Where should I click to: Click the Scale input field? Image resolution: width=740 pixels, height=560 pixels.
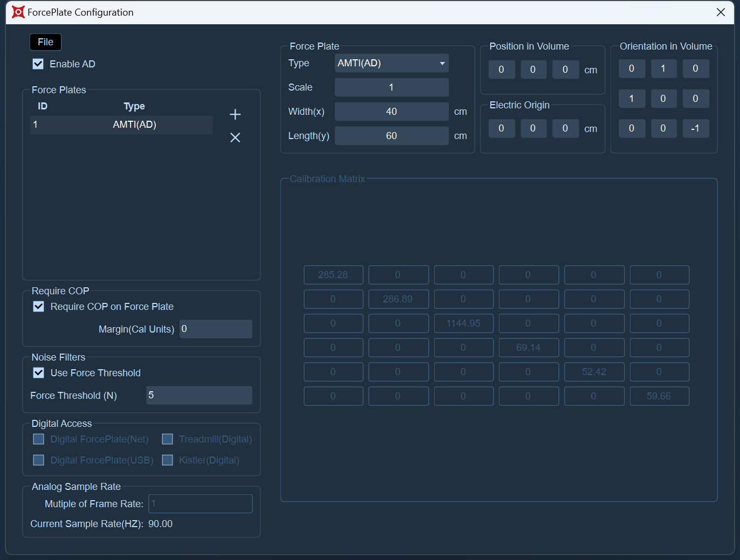[392, 87]
